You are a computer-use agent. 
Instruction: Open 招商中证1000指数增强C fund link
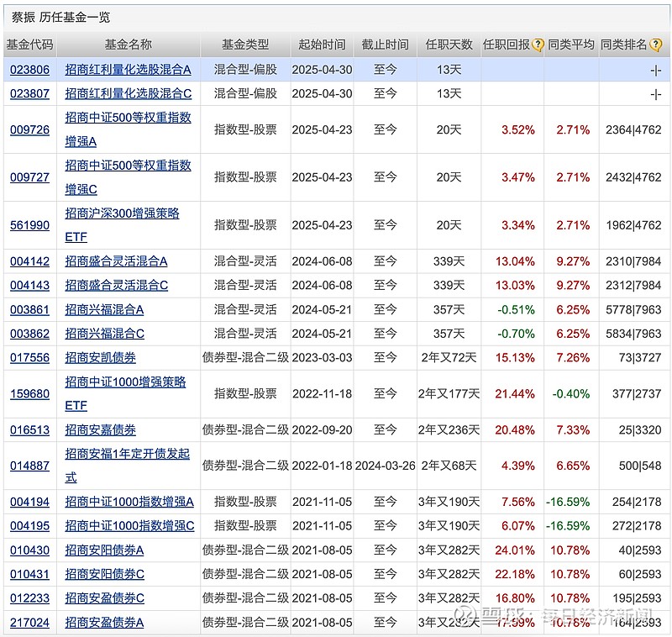pyautogui.click(x=130, y=526)
